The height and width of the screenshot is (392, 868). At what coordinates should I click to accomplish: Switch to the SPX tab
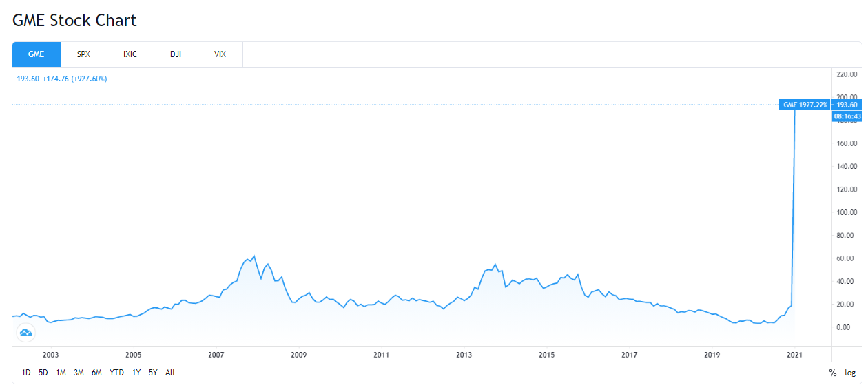tap(83, 54)
